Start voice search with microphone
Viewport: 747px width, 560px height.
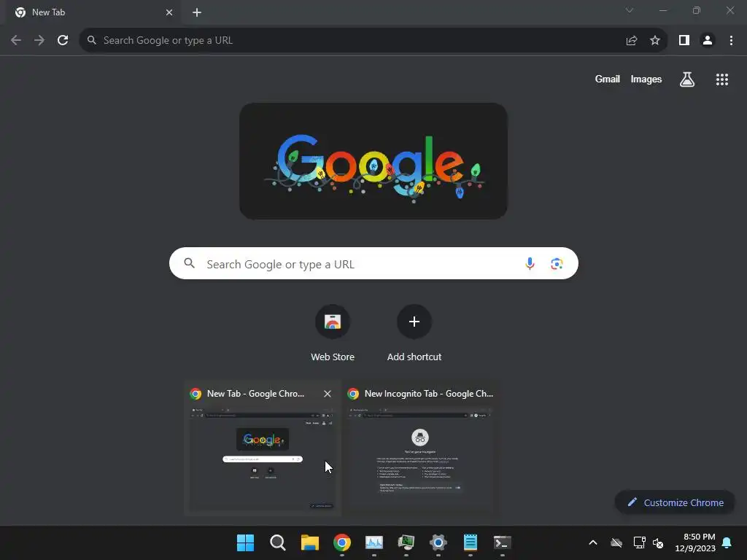pos(530,263)
